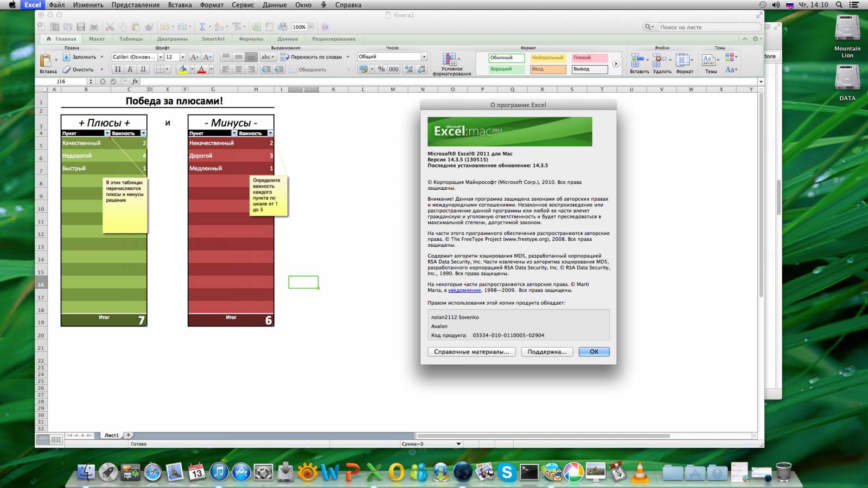Click the Справочные материалы... button

pos(471,352)
